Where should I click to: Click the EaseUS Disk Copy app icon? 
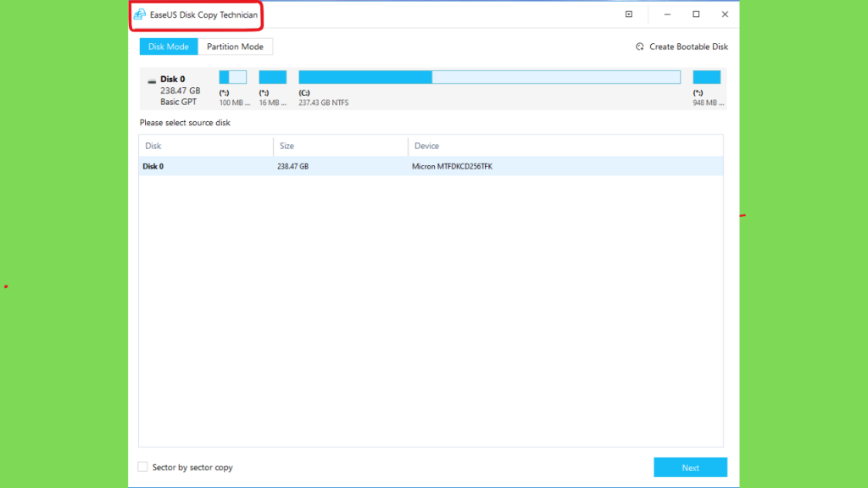pos(140,14)
